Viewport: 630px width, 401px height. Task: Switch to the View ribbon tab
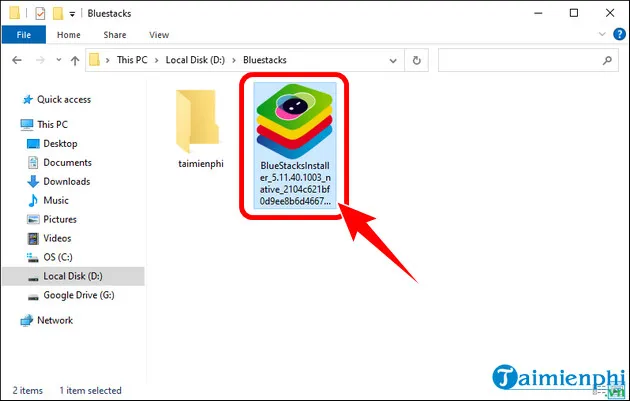(159, 35)
